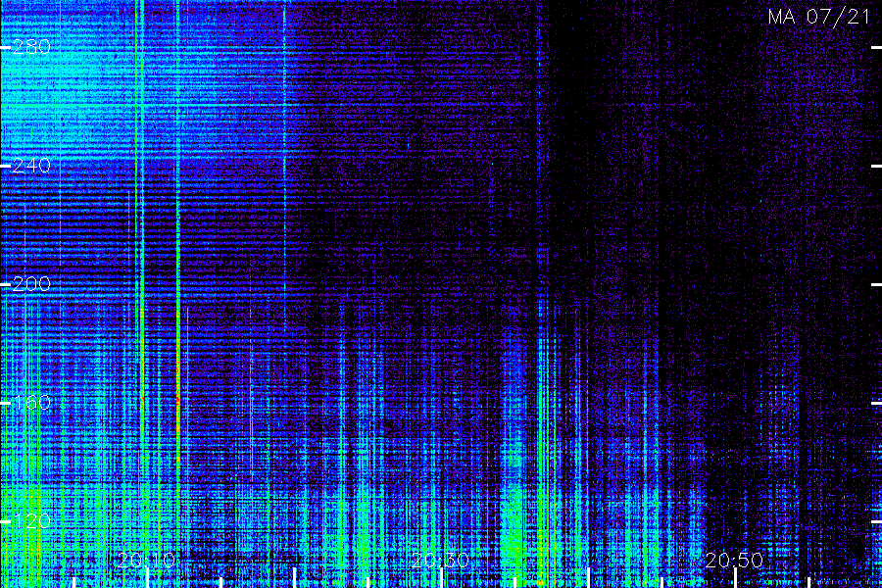Click the 120 frequency axis label
The width and height of the screenshot is (882, 588).
(31, 521)
